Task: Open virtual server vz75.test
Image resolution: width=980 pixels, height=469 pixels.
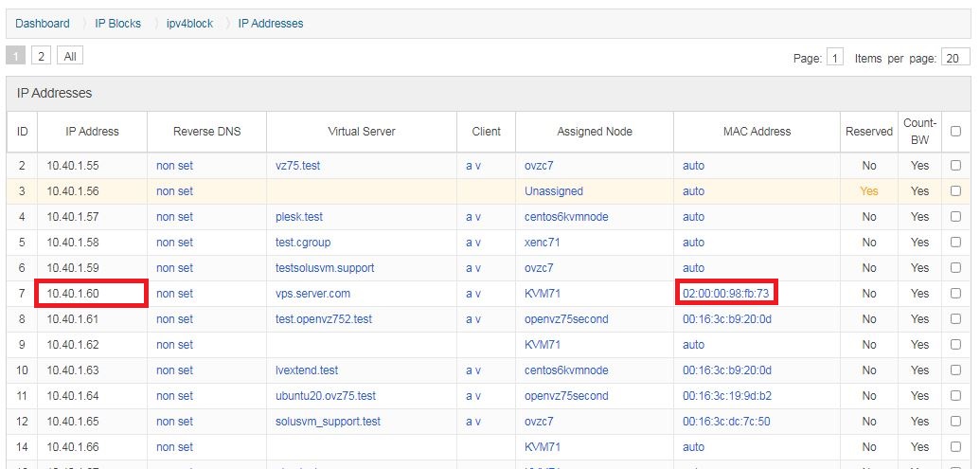Action: tap(298, 166)
